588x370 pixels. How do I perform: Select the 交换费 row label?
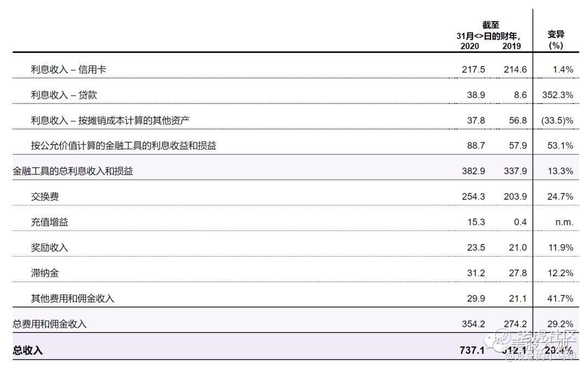coord(45,197)
